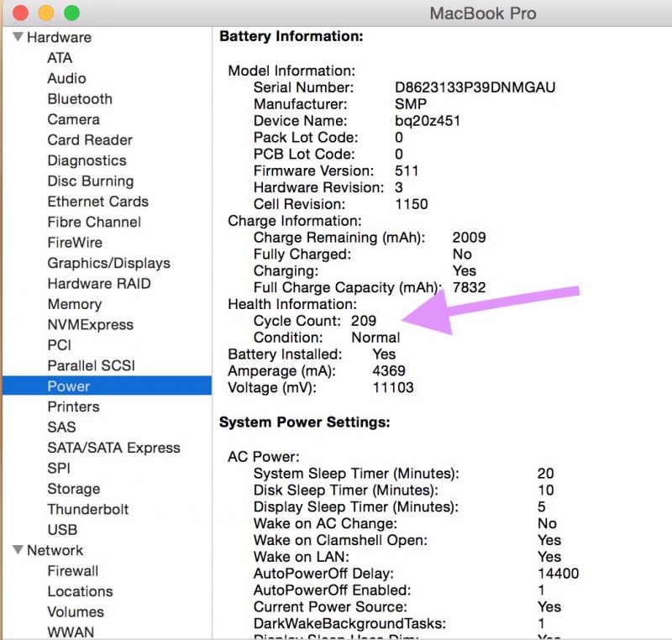Select ATA in the sidebar
Screen dimensions: 672x640
pos(60,58)
